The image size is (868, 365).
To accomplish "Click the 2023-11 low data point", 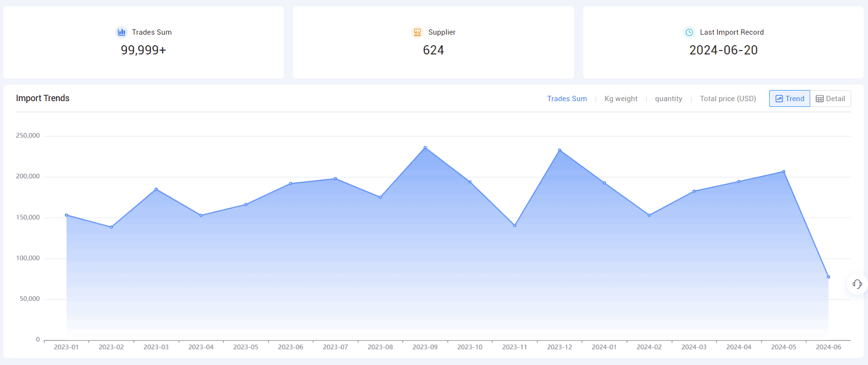I will point(515,225).
